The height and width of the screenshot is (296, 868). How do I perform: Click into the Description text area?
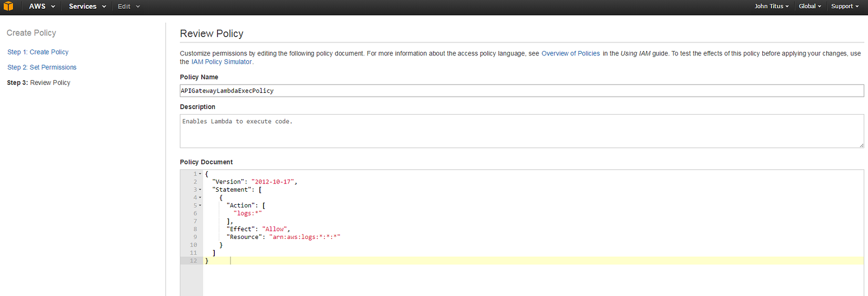point(521,131)
